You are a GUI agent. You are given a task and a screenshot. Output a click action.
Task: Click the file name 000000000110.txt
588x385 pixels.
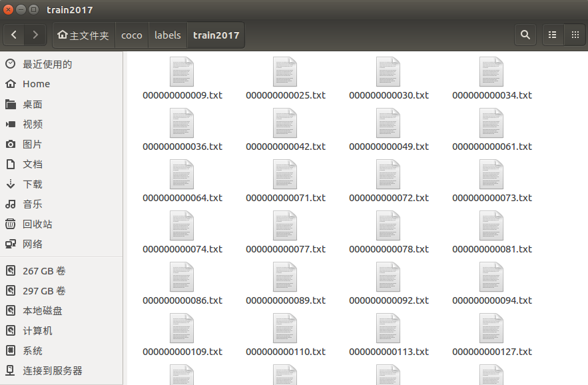(x=286, y=352)
